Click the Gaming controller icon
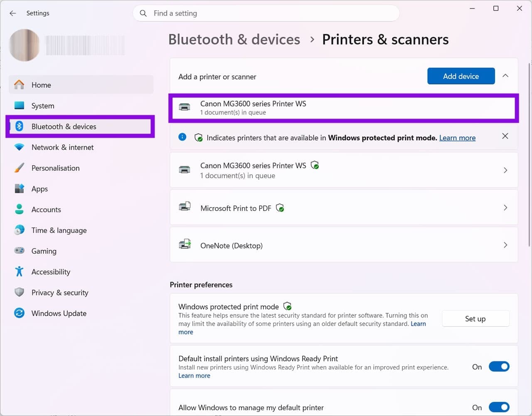The height and width of the screenshot is (416, 532). 19,250
